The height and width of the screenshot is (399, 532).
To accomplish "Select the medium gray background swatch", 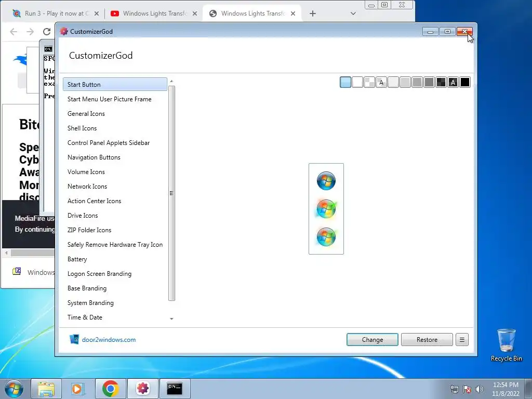I will (417, 82).
